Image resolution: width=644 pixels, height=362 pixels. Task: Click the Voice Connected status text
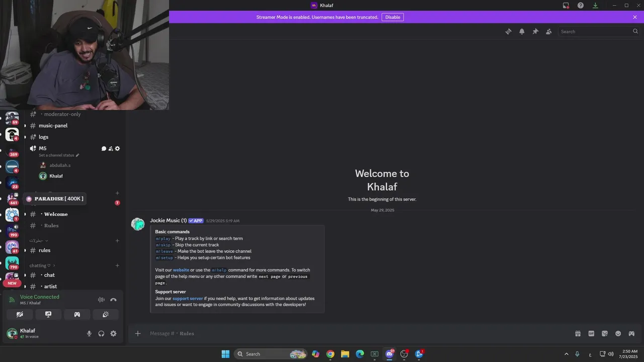[x=40, y=297]
